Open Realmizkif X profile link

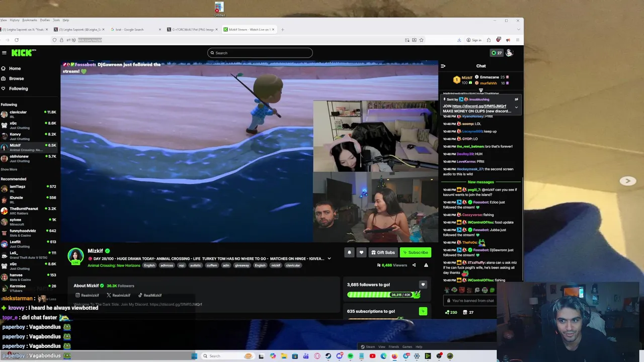click(x=118, y=295)
